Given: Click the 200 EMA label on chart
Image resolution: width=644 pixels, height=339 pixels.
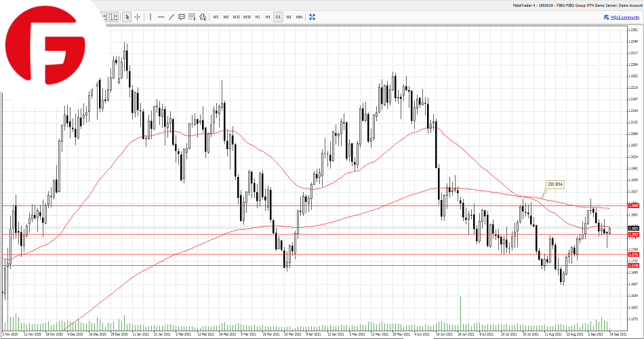Looking at the screenshot, I should (555, 184).
